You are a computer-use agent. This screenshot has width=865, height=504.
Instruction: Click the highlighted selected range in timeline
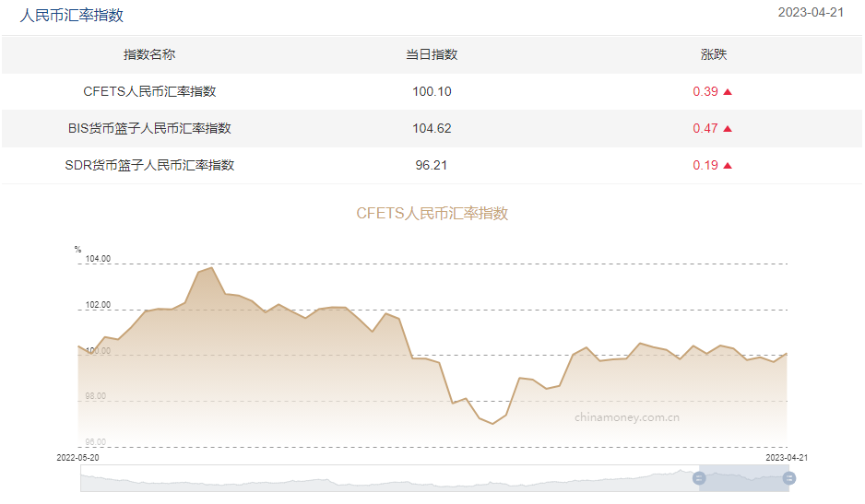point(744,478)
